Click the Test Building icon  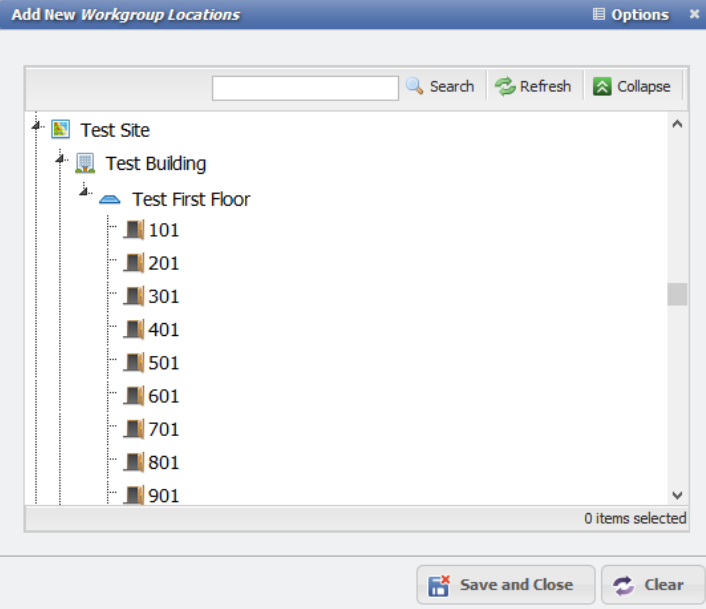pyautogui.click(x=85, y=163)
